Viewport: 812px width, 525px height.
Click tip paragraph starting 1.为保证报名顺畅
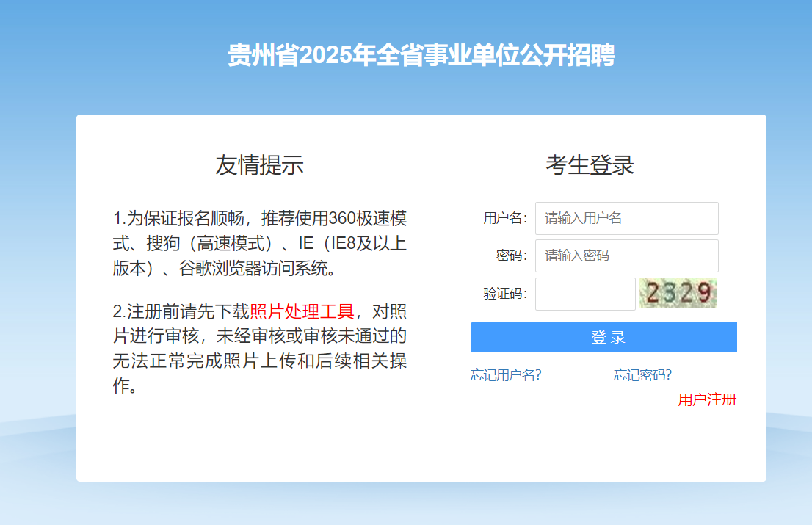[260, 243]
